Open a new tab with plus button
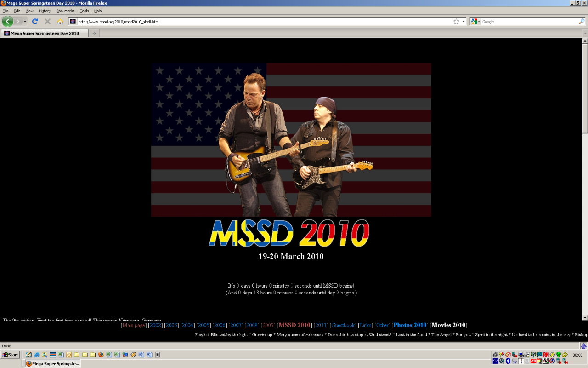Screen dimensions: 588x368 [x=94, y=33]
